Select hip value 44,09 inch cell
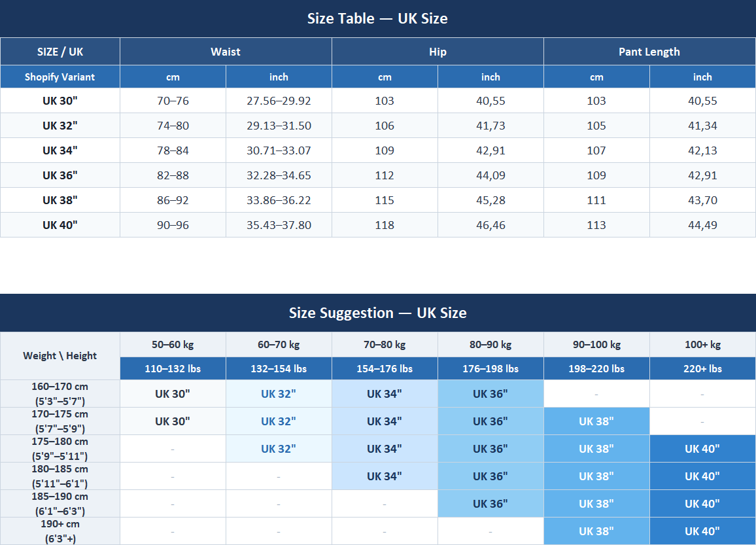The height and width of the screenshot is (545, 756). click(491, 175)
